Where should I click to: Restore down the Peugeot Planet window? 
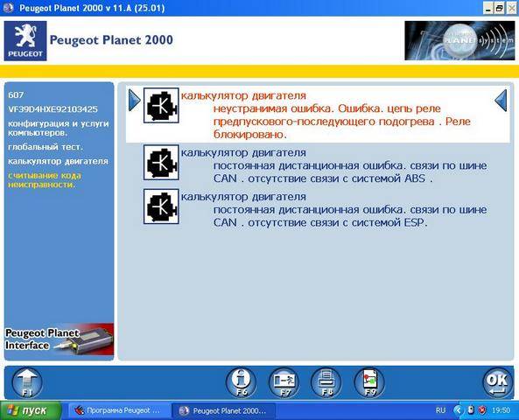coord(499,8)
